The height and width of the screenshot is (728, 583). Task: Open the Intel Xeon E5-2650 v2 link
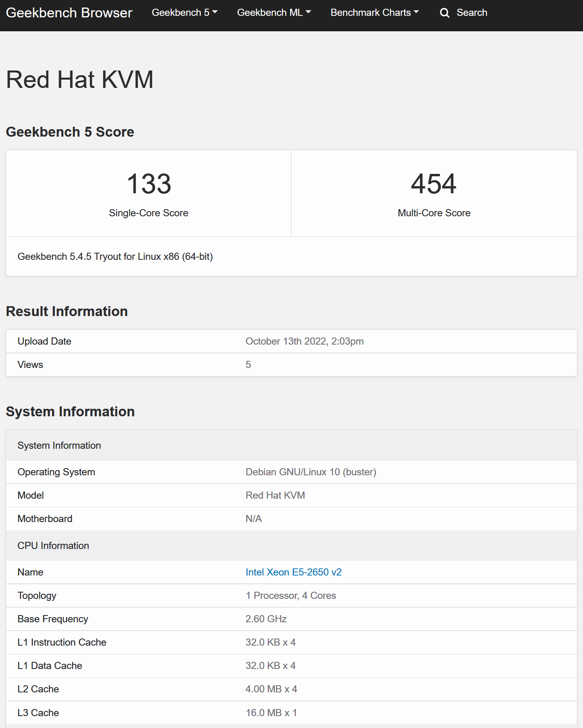[293, 572]
